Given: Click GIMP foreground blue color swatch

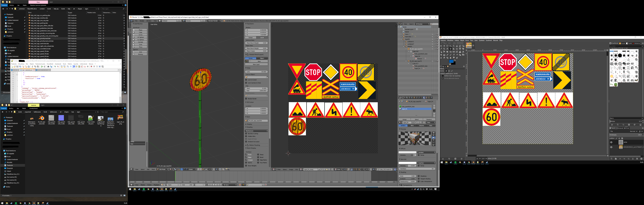Looking at the screenshot, I should click(x=451, y=61).
